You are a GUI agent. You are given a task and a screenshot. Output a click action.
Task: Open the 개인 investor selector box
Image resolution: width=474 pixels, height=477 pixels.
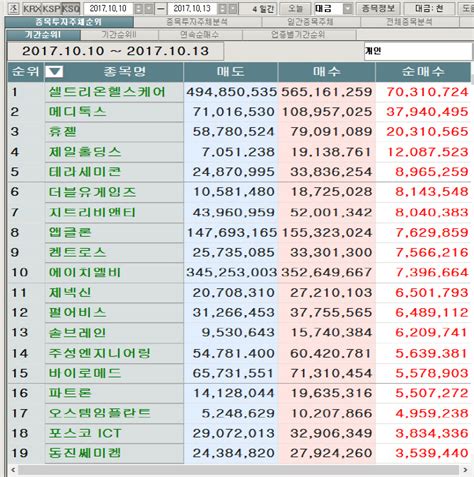[x=418, y=51]
